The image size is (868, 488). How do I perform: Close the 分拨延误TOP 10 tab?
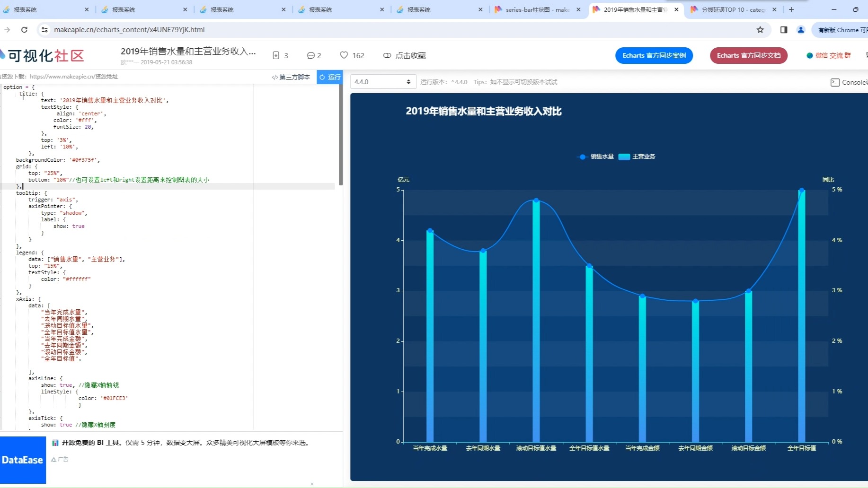774,9
